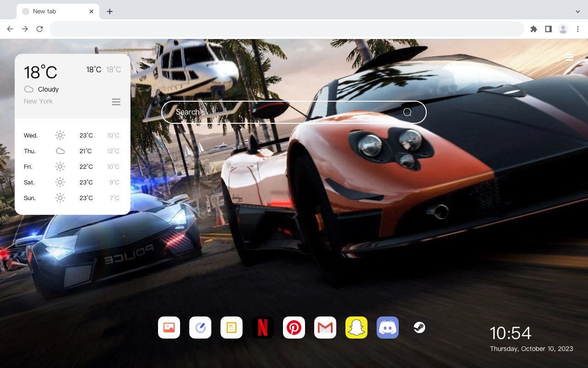Launch the Pinterest shortcut
588x368 pixels.
(294, 328)
